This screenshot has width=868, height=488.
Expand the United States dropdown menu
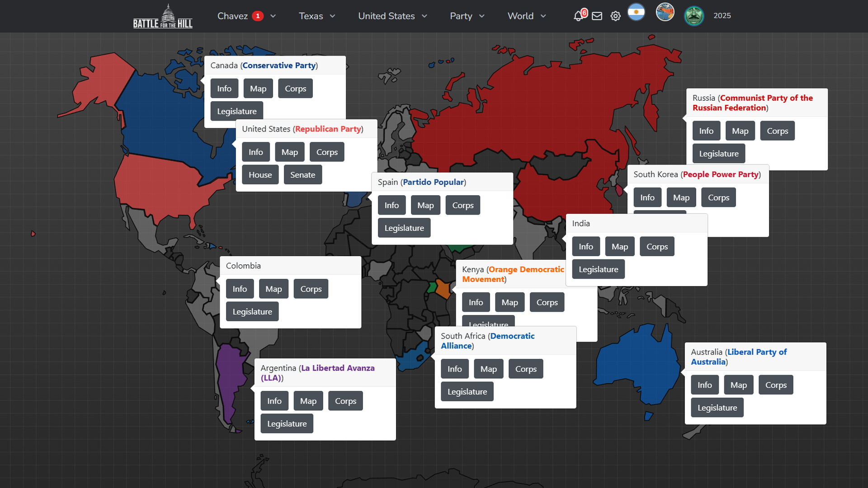[x=393, y=16]
